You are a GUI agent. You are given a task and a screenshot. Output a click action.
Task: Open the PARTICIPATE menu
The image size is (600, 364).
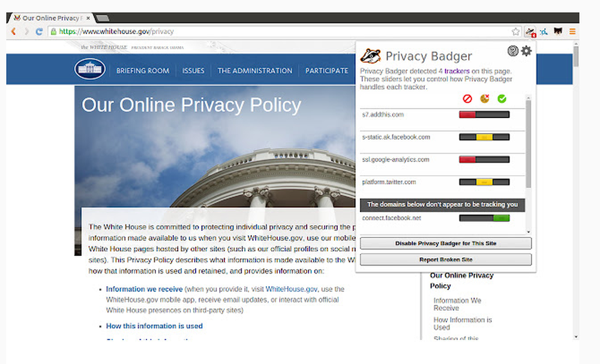327,71
